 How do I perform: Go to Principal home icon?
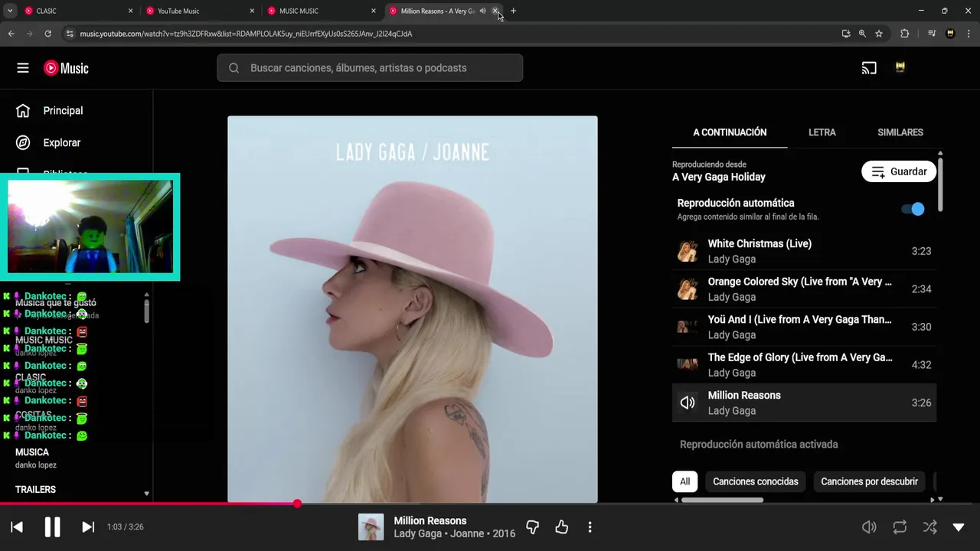click(23, 110)
